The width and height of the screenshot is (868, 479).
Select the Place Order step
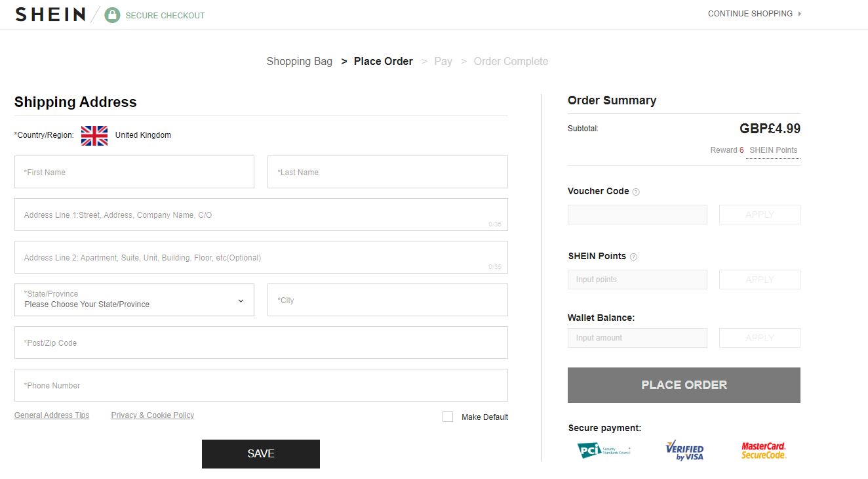(384, 62)
